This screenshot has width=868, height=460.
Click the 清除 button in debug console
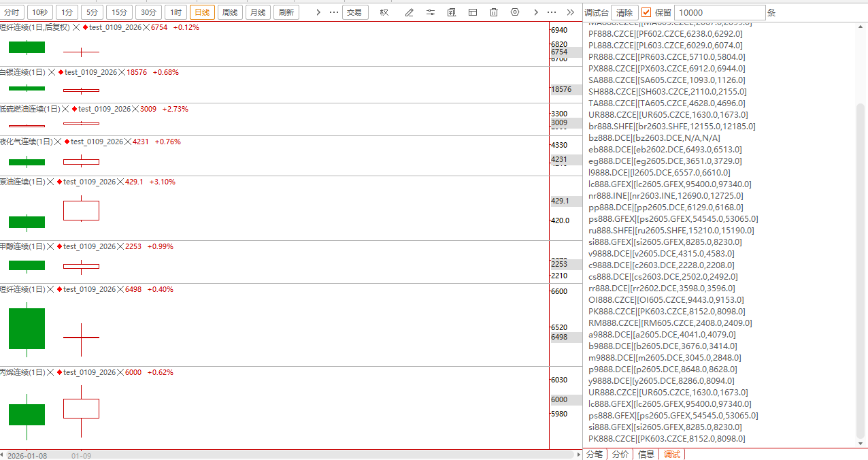click(x=624, y=12)
